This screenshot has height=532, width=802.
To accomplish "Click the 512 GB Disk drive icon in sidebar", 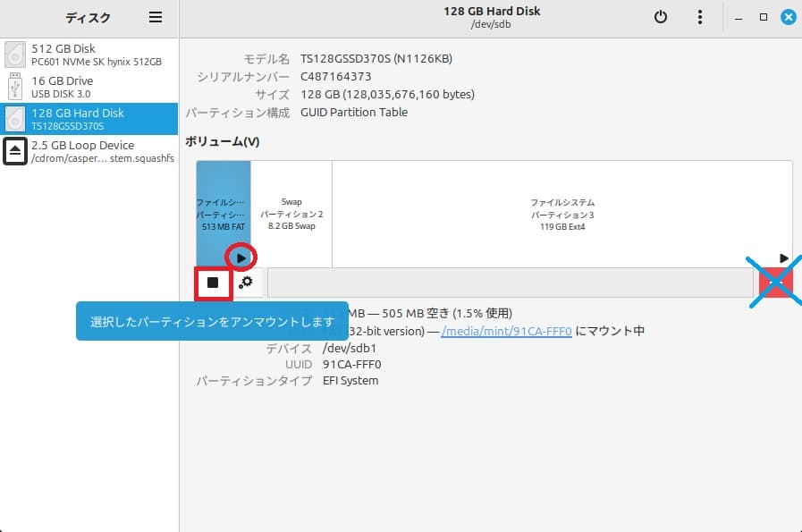I will (13, 55).
